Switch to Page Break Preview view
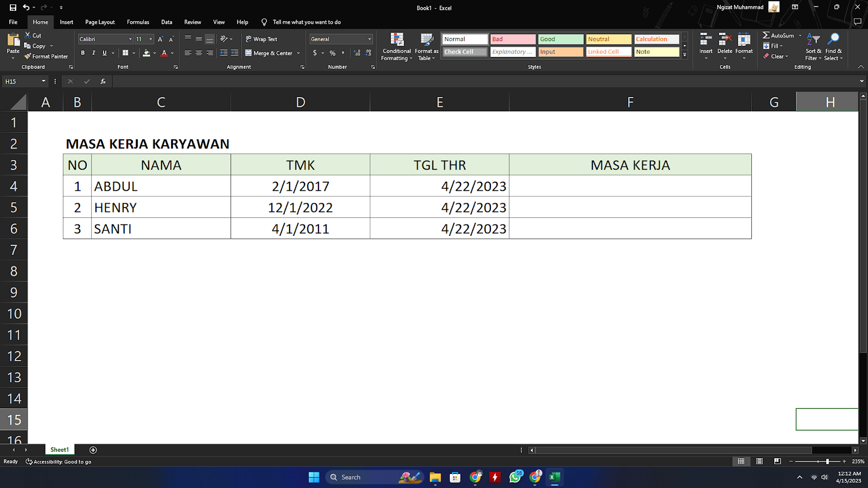This screenshot has height=488, width=868. [777, 461]
